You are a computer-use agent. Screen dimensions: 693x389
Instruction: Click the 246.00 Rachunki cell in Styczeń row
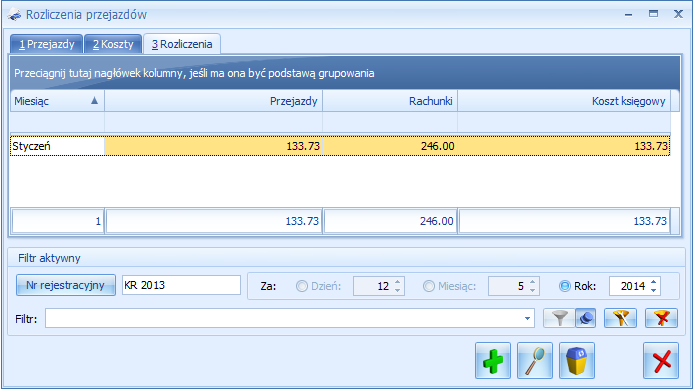390,146
